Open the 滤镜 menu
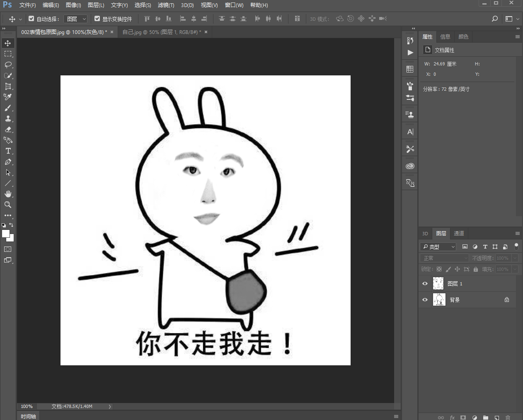Image resolution: width=523 pixels, height=420 pixels. pos(166,5)
